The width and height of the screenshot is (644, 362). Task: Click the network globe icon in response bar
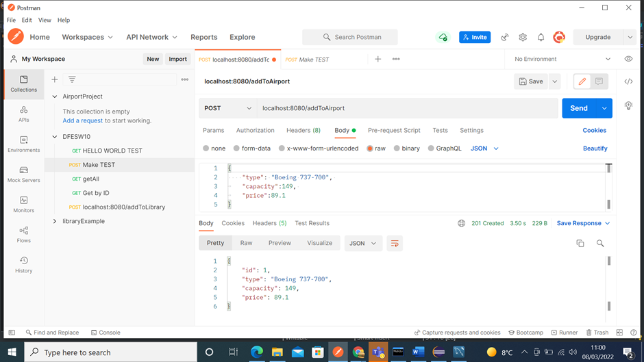click(x=461, y=223)
